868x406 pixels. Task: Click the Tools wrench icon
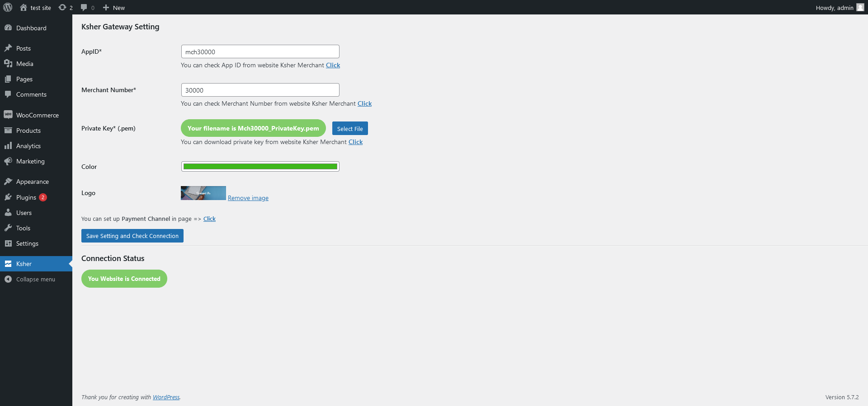[8, 228]
